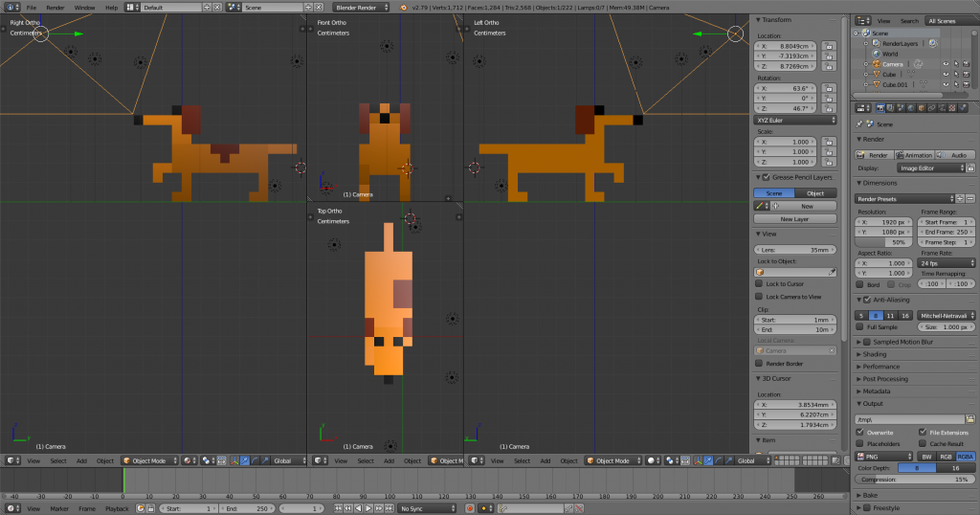Click the Blender info editor-type icon top-left
This screenshot has height=515, width=980.
(x=10, y=7)
